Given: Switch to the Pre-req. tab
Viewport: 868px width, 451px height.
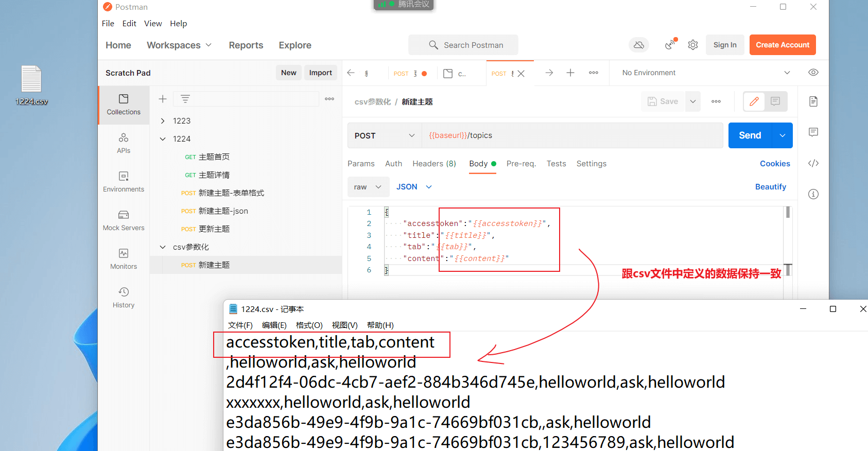Looking at the screenshot, I should coord(521,164).
